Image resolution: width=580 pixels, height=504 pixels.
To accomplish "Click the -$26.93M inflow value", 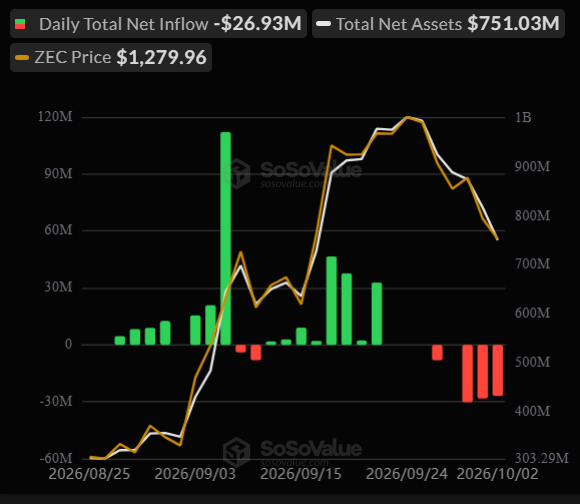I will coord(258,24).
